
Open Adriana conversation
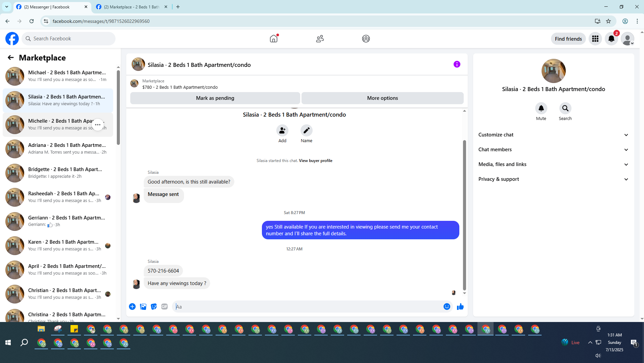[58, 149]
